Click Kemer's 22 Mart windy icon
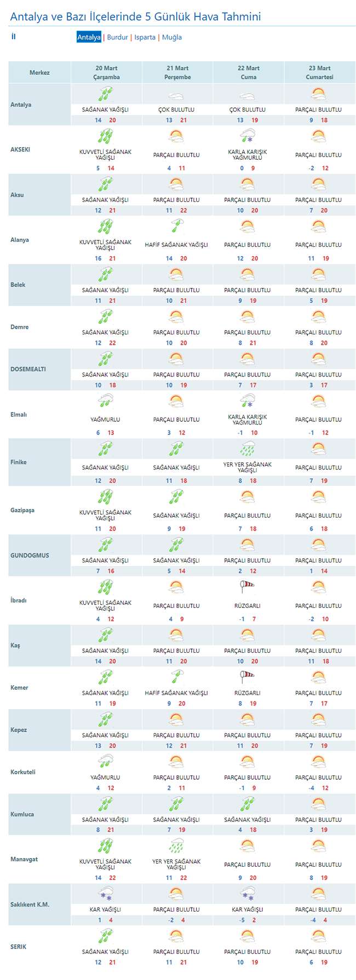The image size is (356, 980). [x=248, y=677]
